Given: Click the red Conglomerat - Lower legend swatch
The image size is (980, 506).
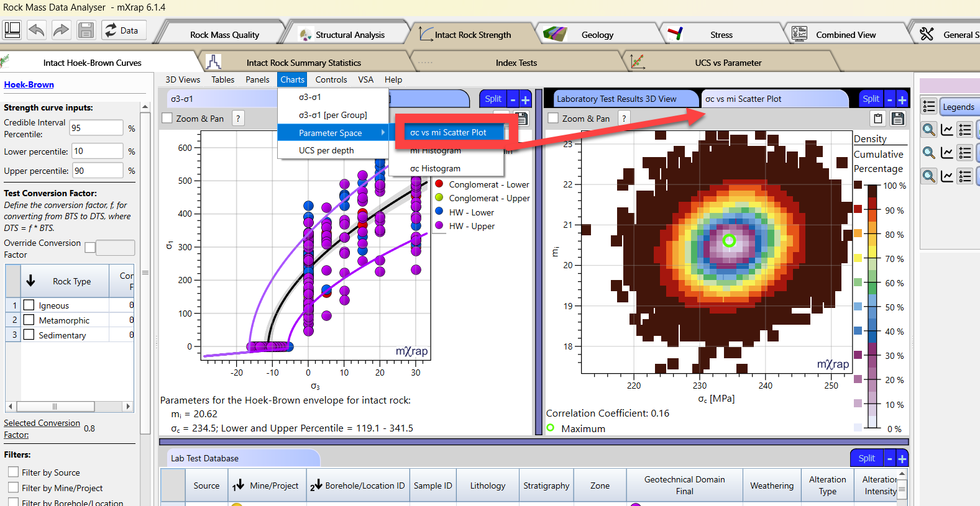Looking at the screenshot, I should (439, 184).
